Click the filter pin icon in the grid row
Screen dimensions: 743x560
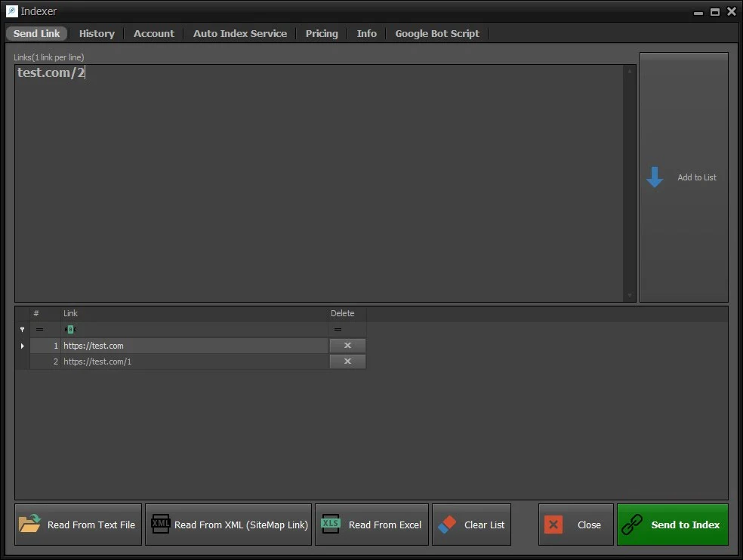pos(22,329)
